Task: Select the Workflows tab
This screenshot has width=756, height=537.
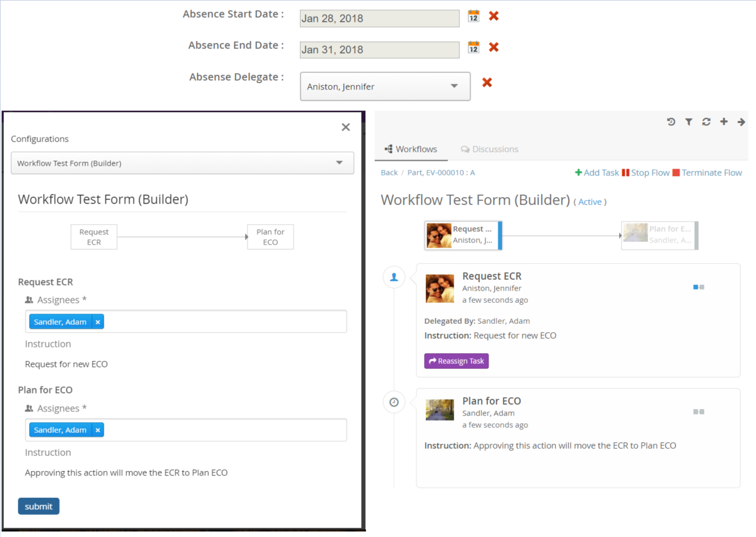Action: click(x=411, y=149)
